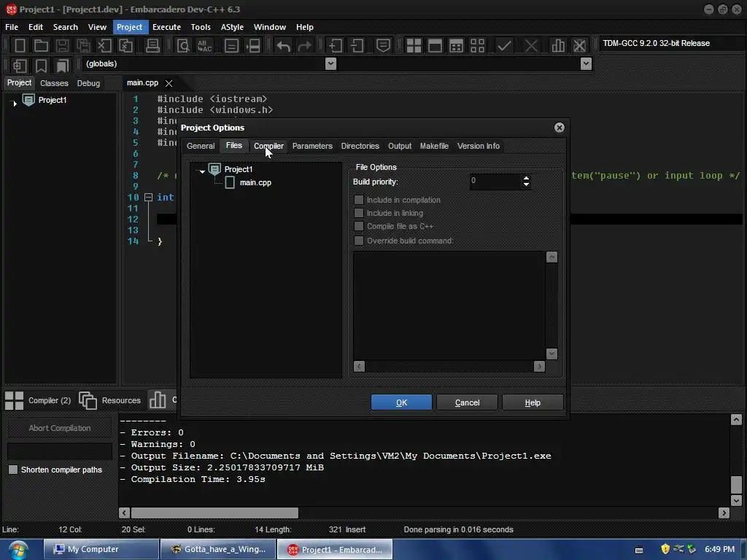
Task: Click the Remove from project toolbar icon
Action: click(x=357, y=46)
